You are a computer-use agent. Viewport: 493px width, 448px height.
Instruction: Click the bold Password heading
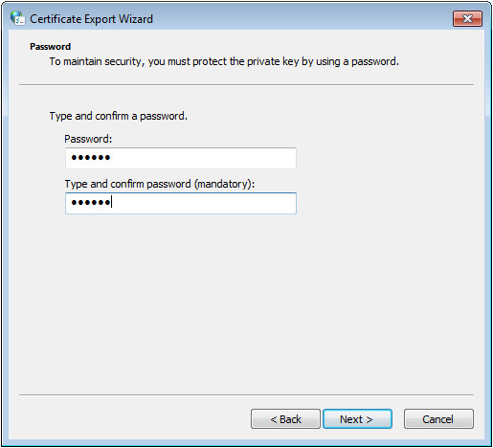tap(50, 47)
